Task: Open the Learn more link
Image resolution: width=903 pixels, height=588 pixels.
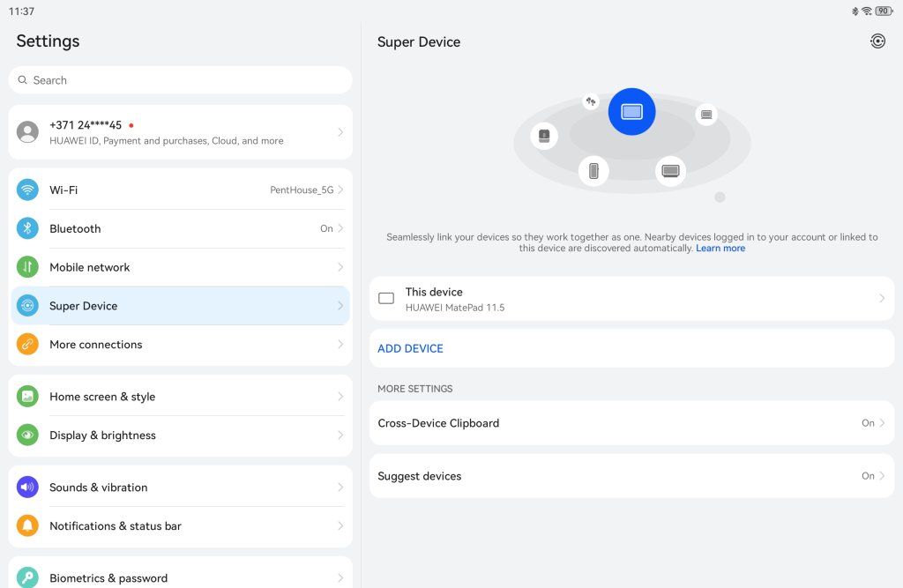Action: point(720,249)
